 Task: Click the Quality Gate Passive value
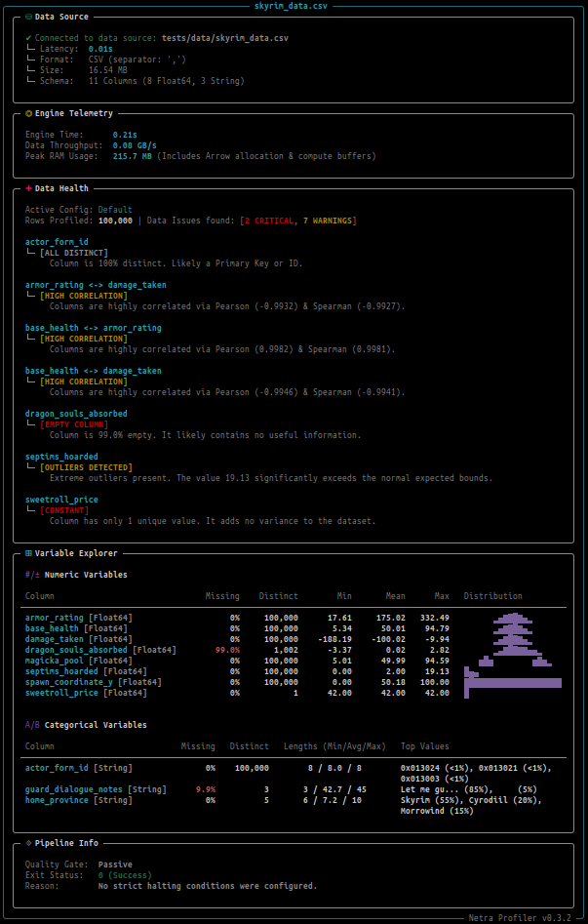(x=115, y=864)
